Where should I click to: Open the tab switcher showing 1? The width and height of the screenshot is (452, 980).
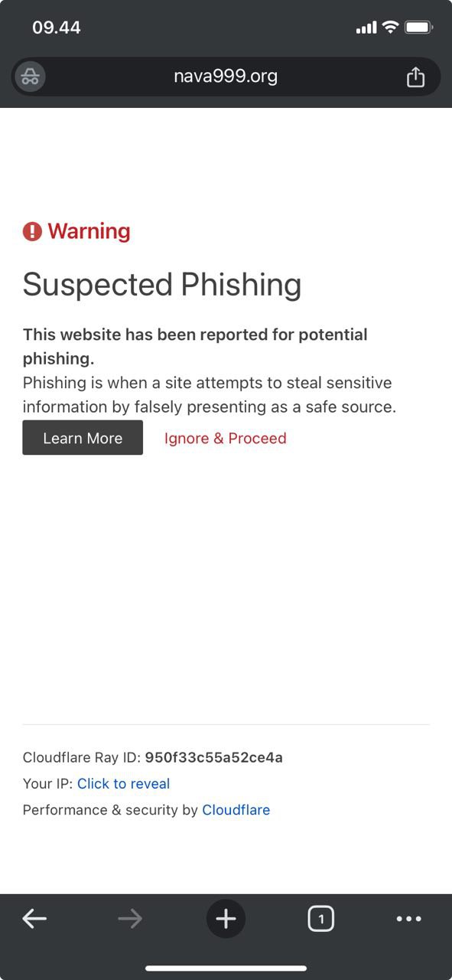click(321, 919)
